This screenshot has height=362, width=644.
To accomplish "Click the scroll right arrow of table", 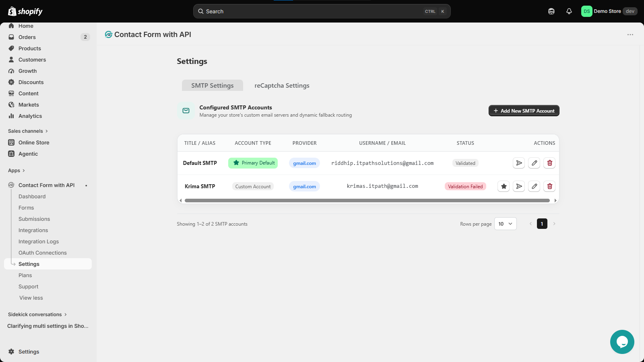I will pos(555,200).
